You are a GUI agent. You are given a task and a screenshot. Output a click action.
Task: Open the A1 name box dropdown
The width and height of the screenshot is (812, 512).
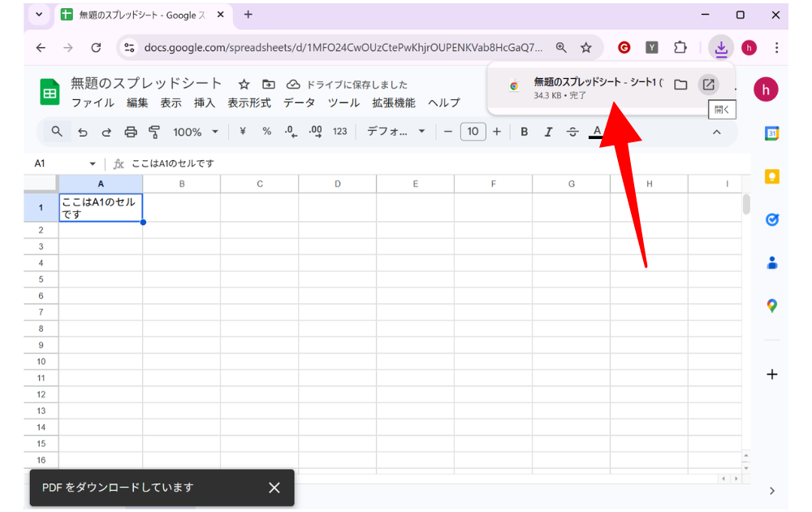tap(93, 163)
